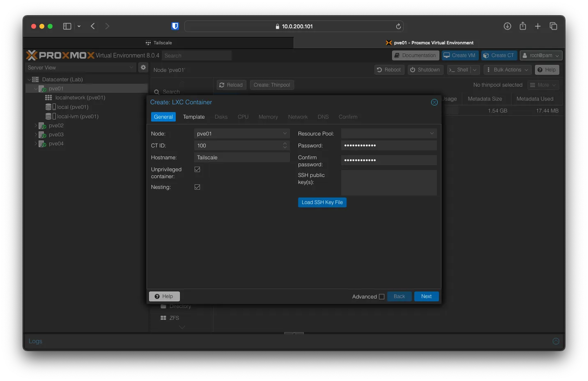Viewport: 588px width, 381px height.
Task: Click the pve03 node icon
Action: pos(42,135)
